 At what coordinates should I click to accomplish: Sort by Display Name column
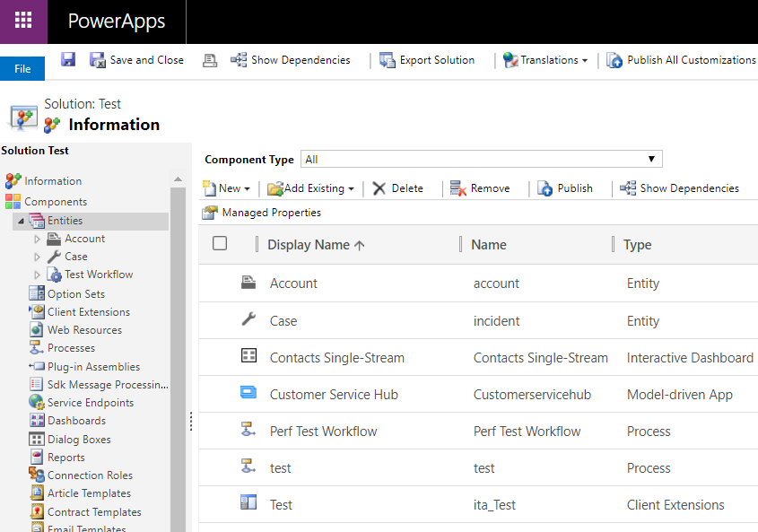point(316,245)
